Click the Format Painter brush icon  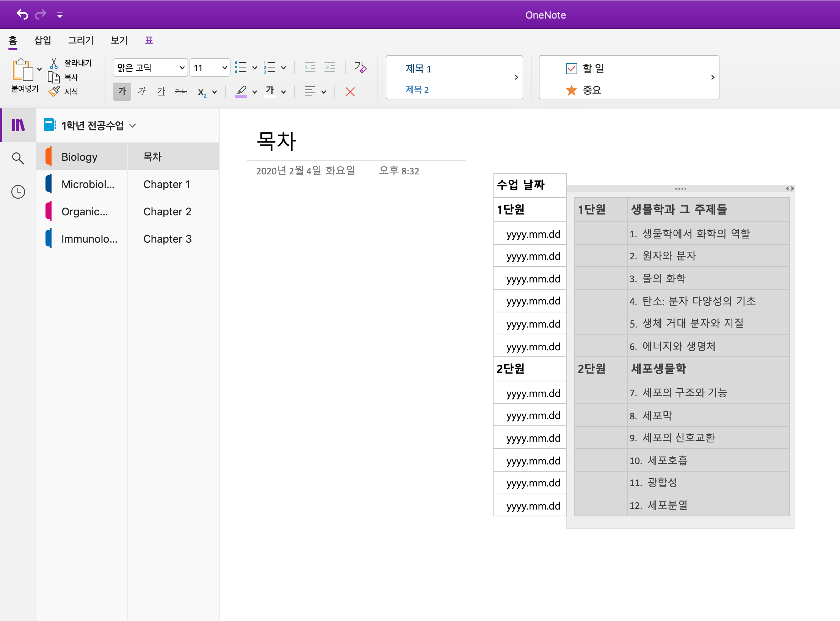coord(54,91)
